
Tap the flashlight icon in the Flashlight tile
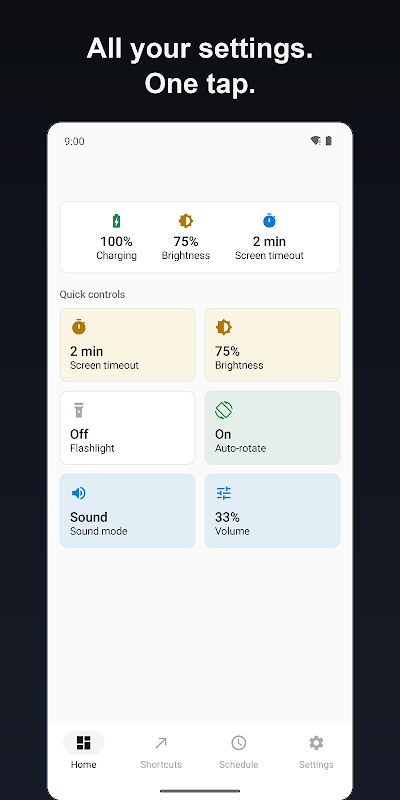(79, 410)
